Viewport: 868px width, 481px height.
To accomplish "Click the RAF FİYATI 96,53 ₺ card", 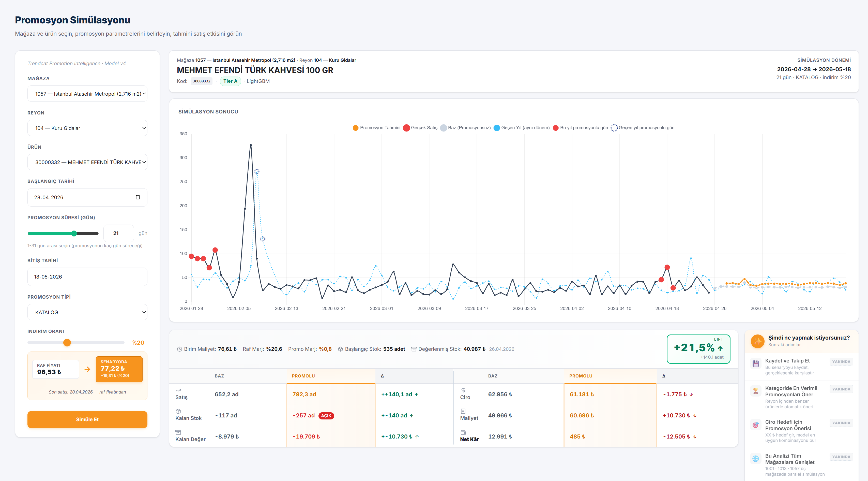I will click(x=56, y=369).
